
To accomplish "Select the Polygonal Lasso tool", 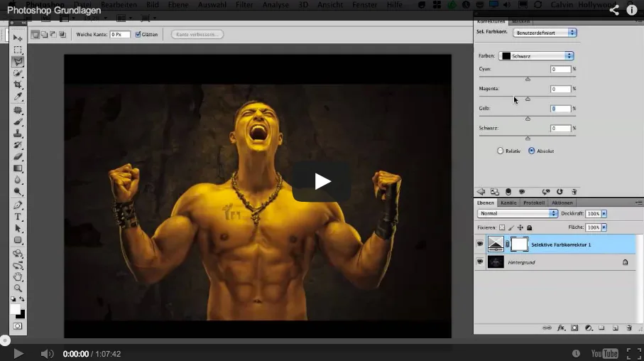I will click(x=18, y=62).
